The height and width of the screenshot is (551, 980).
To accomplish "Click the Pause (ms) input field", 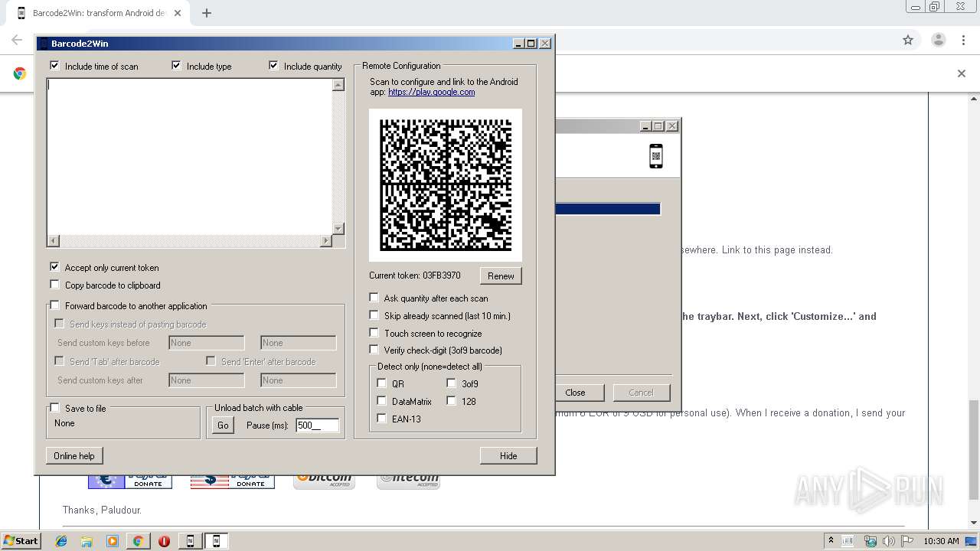I will [317, 425].
